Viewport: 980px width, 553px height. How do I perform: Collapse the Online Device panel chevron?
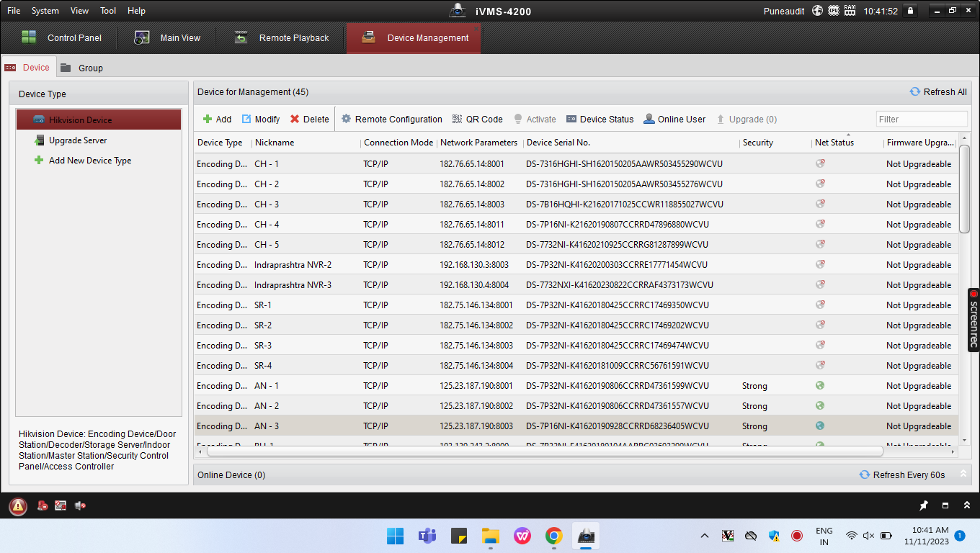(x=963, y=475)
